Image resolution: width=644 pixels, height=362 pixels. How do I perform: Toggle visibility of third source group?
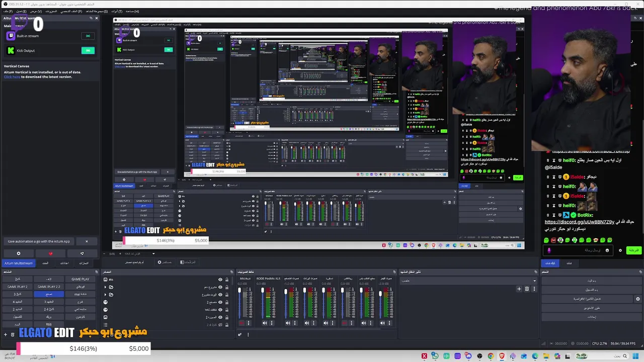tap(220, 295)
